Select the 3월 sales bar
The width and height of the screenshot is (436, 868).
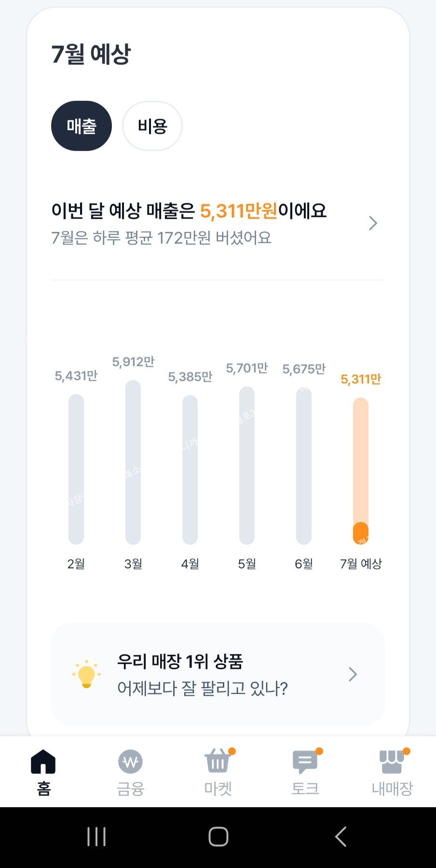tap(133, 462)
